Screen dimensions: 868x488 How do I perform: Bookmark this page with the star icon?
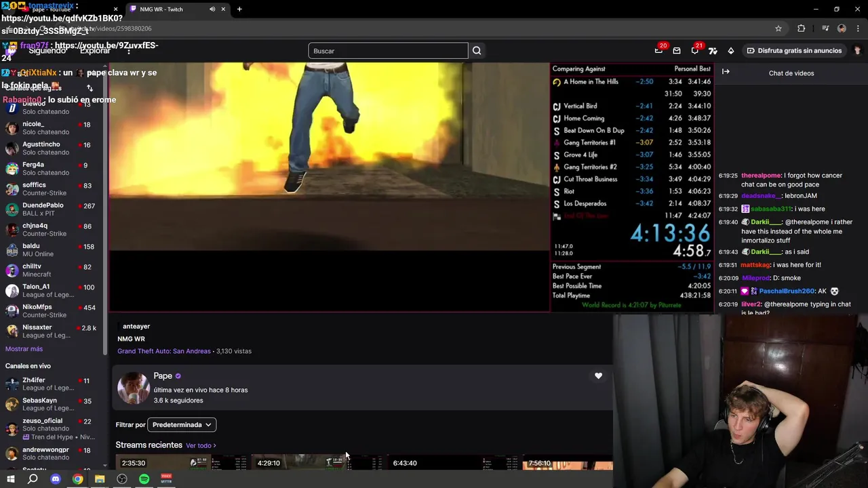[x=778, y=28]
